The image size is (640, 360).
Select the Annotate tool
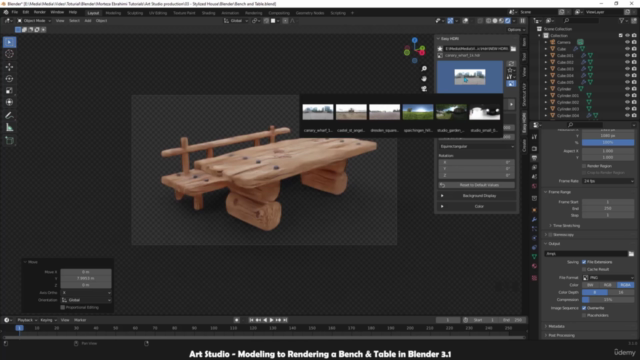pyautogui.click(x=9, y=116)
